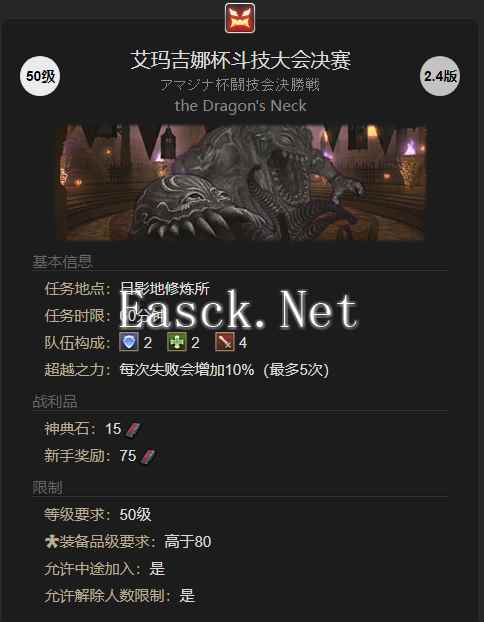The image size is (484, 622).
Task: Click the red DPS role icon
Action: [x=225, y=342]
